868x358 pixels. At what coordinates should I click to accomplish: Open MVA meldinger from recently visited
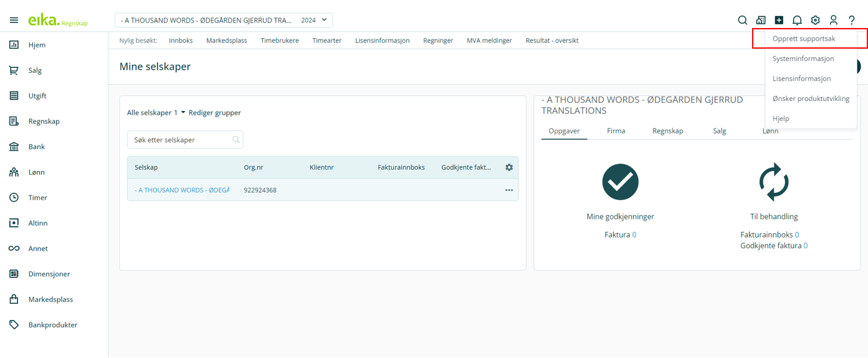tap(489, 41)
